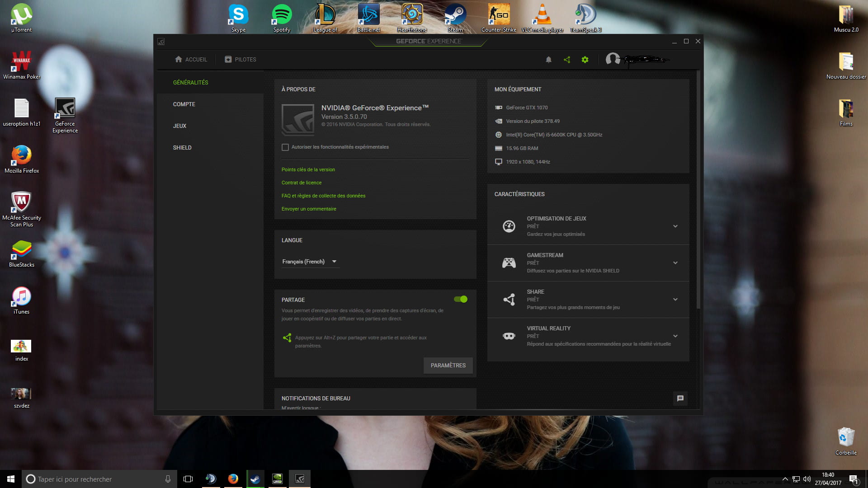868x488 pixels.
Task: Show hidden system tray icons
Action: tap(785, 479)
